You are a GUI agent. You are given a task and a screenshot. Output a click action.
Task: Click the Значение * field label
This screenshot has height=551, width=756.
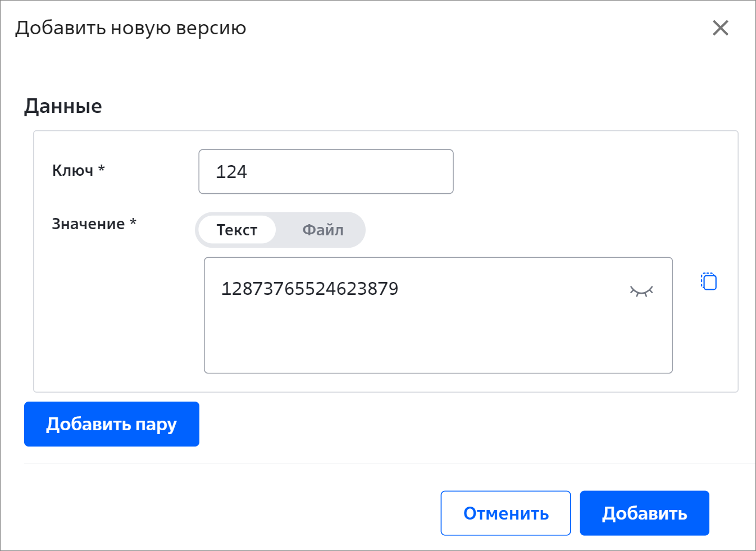(94, 224)
